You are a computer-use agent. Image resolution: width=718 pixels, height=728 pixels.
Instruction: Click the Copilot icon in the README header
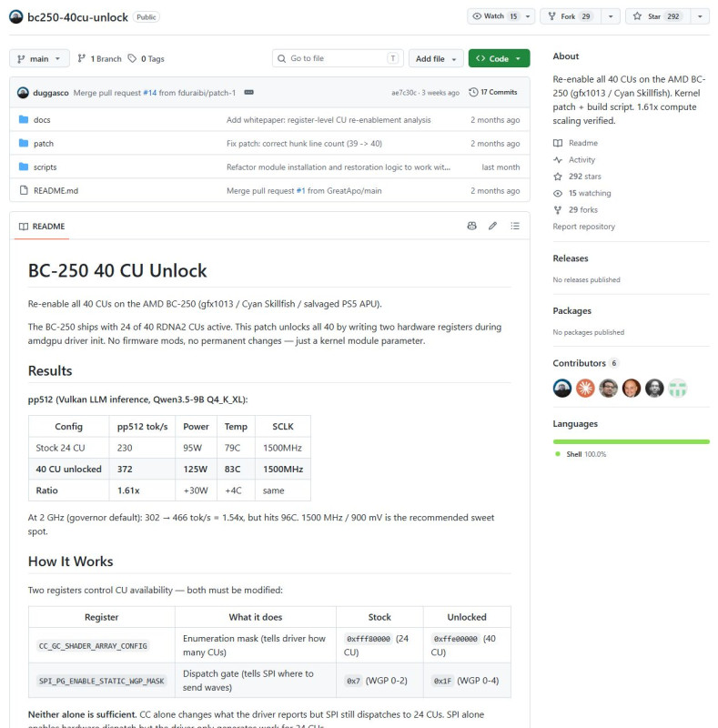click(472, 226)
